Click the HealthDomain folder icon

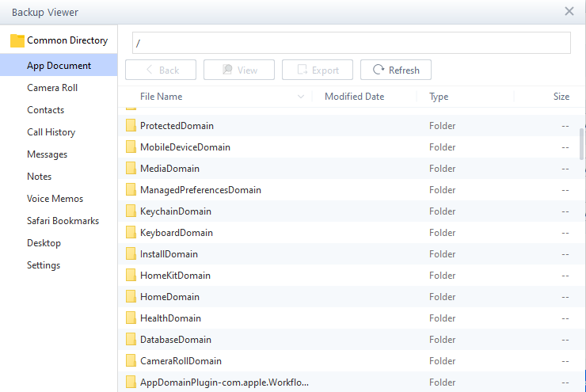point(131,318)
